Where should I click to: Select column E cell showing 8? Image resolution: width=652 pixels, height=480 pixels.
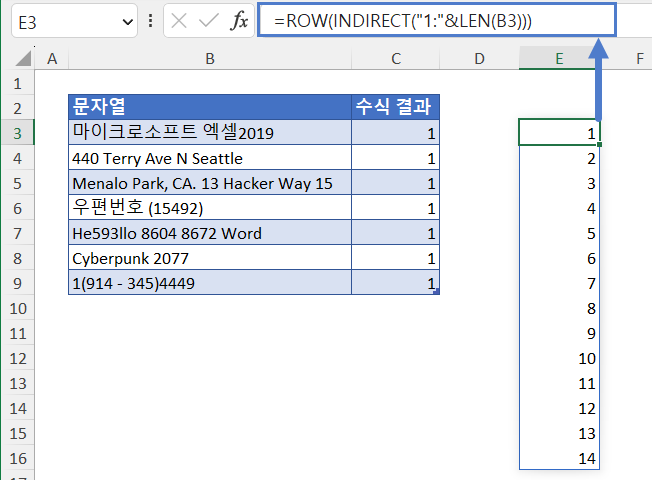559,308
